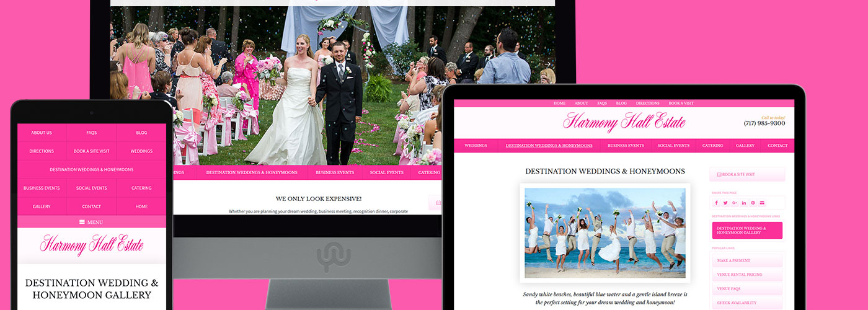Click Venue FAQs in tablet sidebar
Image resolution: width=868 pixels, height=310 pixels.
[x=747, y=289]
